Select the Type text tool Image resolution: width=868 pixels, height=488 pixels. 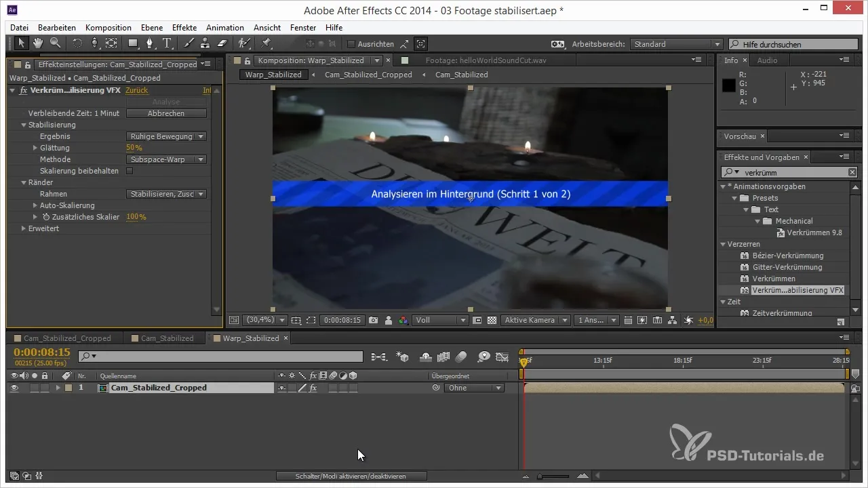coord(167,43)
